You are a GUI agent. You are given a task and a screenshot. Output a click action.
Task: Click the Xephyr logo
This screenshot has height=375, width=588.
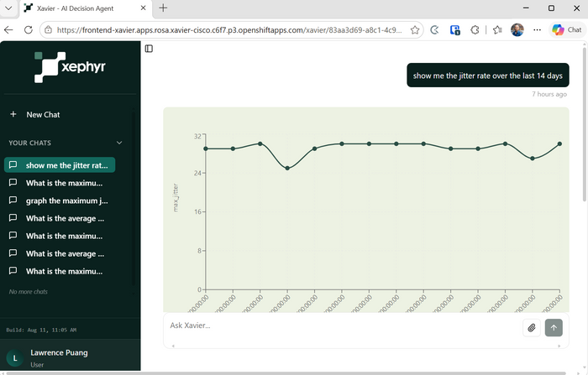point(70,67)
